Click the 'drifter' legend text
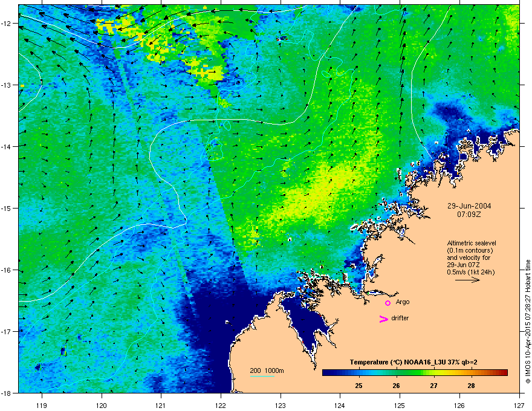Viewport: 532px width, 411px height. click(x=400, y=318)
